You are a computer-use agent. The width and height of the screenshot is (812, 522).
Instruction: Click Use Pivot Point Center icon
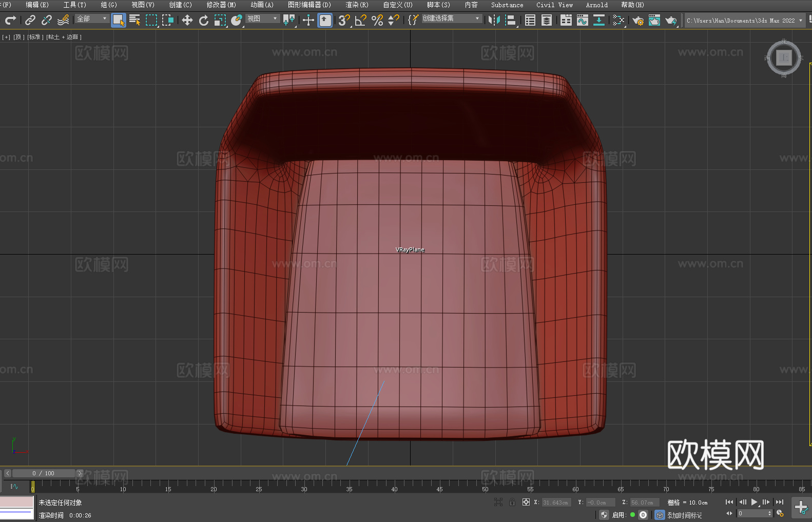coord(289,20)
